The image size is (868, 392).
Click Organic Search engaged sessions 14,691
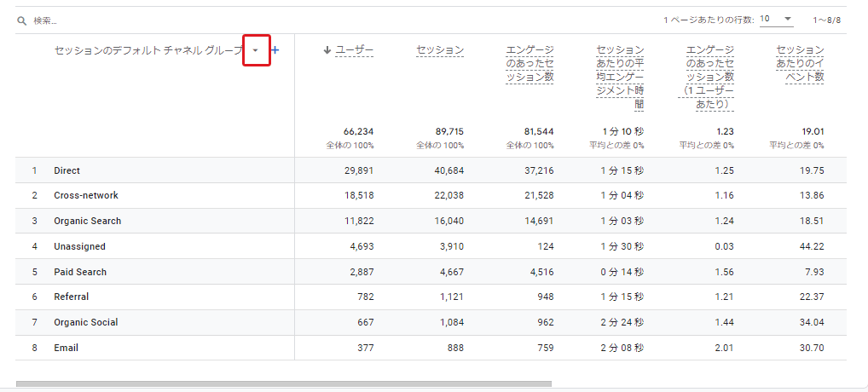pos(539,222)
